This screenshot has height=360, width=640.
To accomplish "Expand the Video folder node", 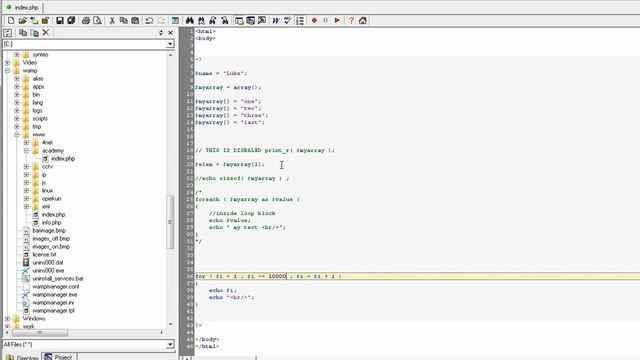I will click(7, 62).
